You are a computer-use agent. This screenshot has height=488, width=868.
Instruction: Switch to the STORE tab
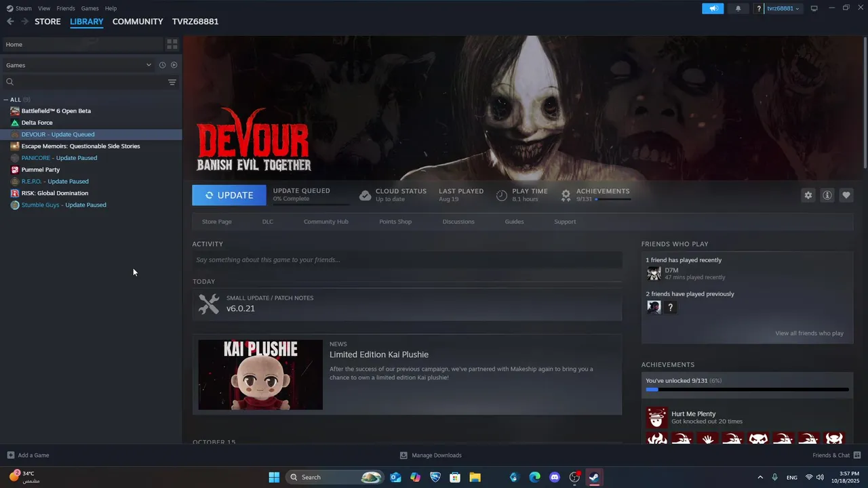point(47,22)
